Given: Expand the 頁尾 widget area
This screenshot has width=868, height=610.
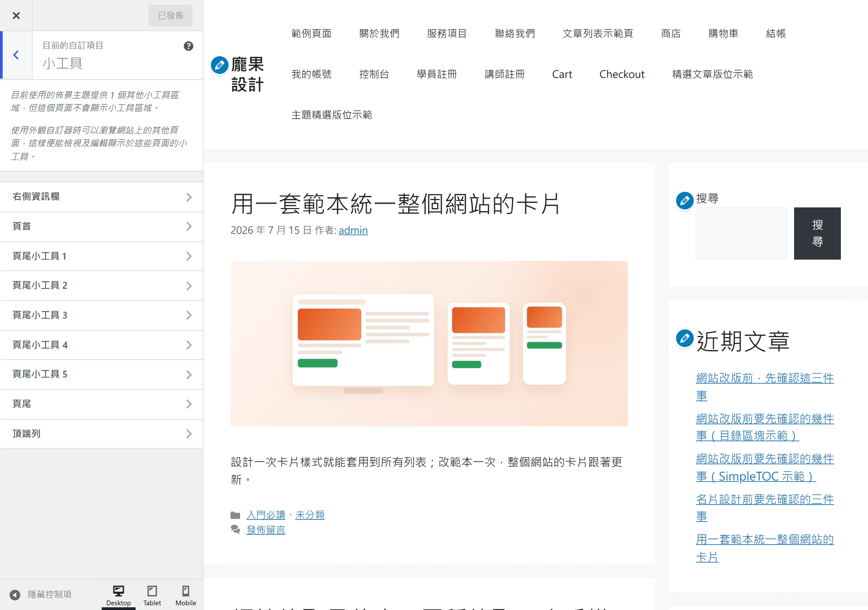Looking at the screenshot, I should [x=101, y=404].
